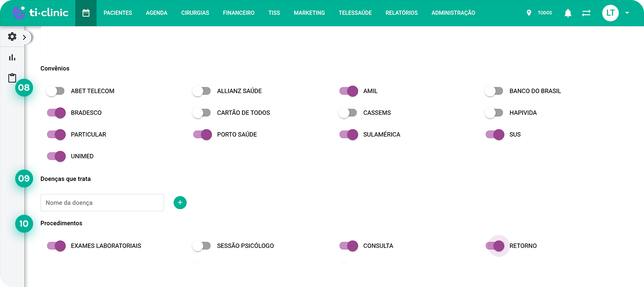
Task: Go to the RELATÓRIOS menu
Action: click(402, 13)
